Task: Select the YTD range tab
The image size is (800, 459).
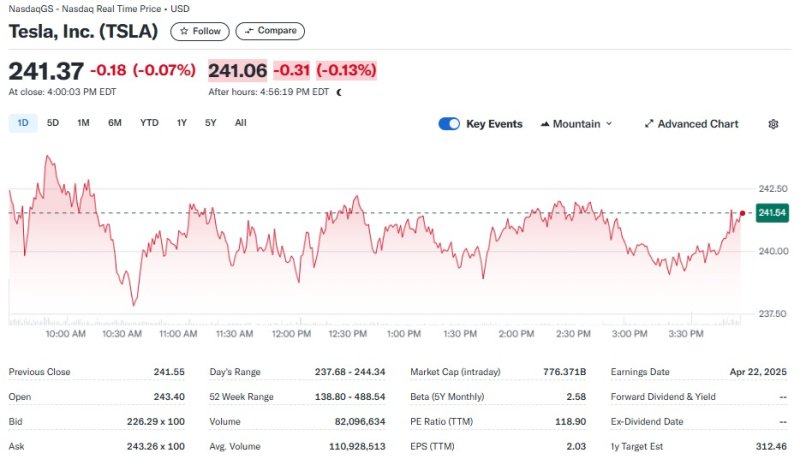Action: coord(149,123)
